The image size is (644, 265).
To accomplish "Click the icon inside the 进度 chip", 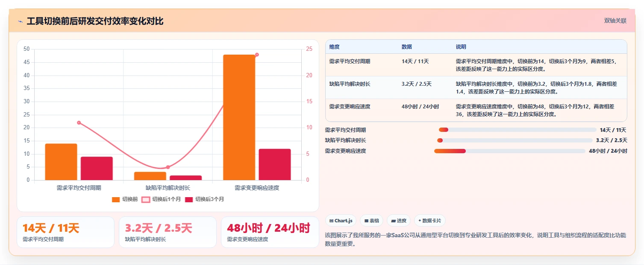I will 393,221.
